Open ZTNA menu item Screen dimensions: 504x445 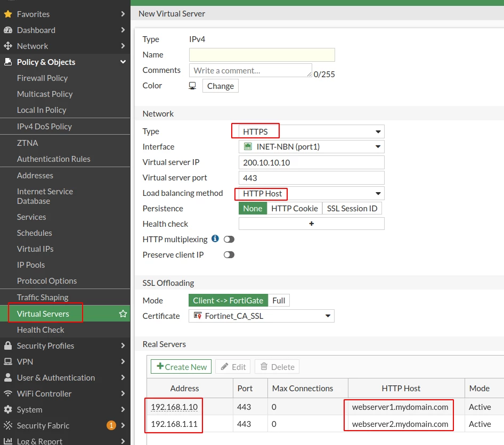[x=27, y=143]
